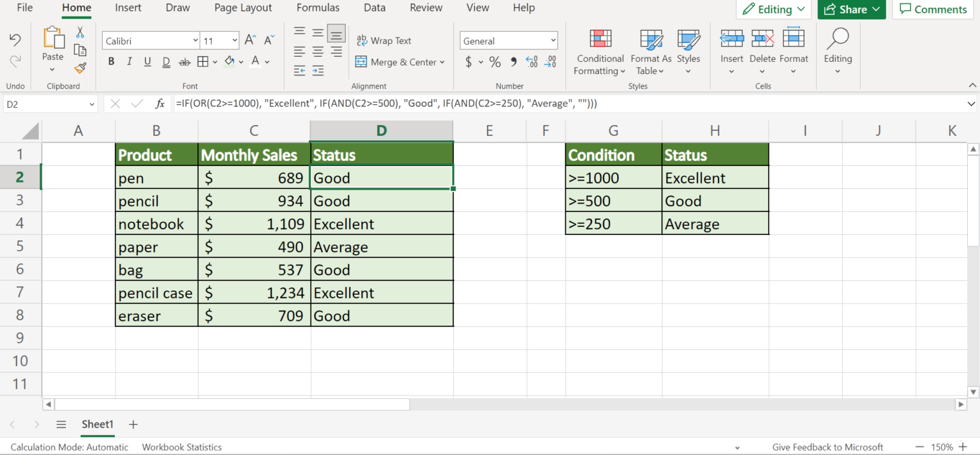The image size is (980, 455).
Task: Open the Calibri font name dropdown
Action: (195, 41)
